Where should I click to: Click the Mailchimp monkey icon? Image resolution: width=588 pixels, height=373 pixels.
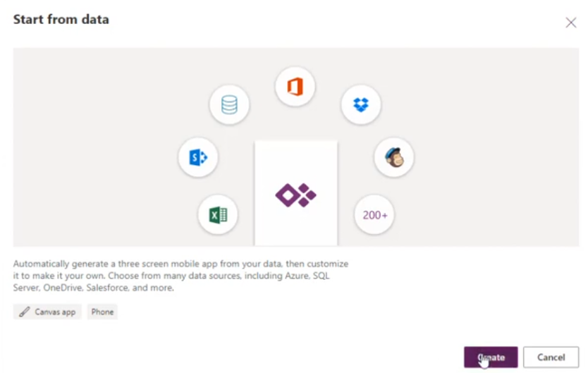coord(393,157)
